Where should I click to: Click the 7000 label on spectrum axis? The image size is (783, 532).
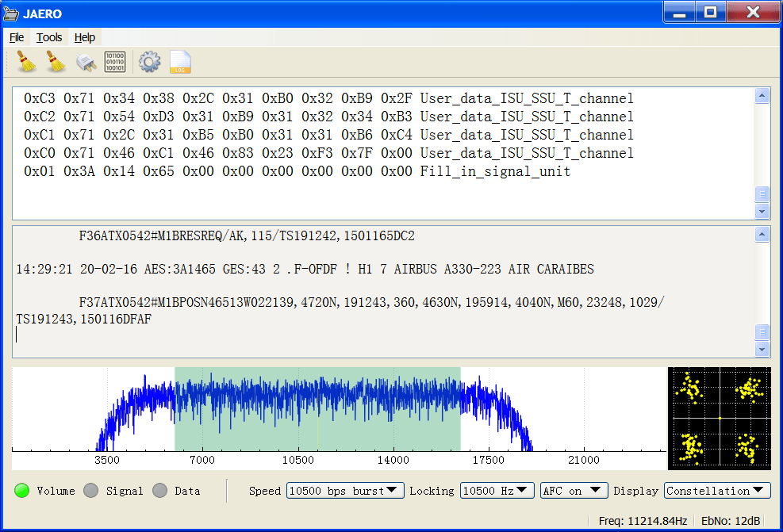[202, 460]
